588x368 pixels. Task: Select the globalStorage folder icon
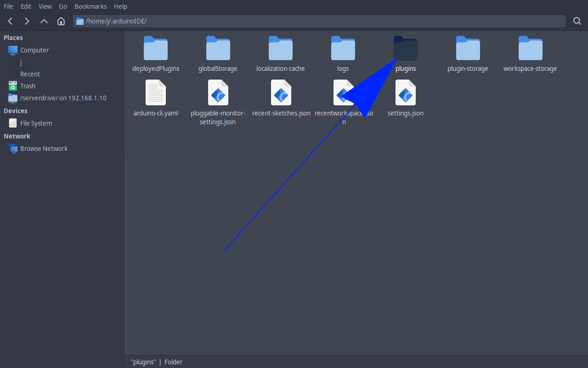click(218, 48)
